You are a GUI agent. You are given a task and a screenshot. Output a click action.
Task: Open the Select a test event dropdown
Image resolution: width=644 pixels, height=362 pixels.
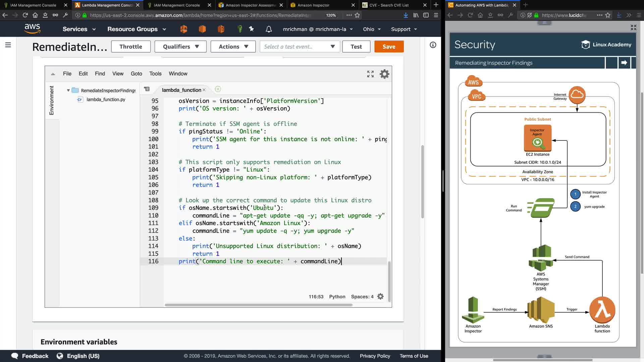(300, 47)
